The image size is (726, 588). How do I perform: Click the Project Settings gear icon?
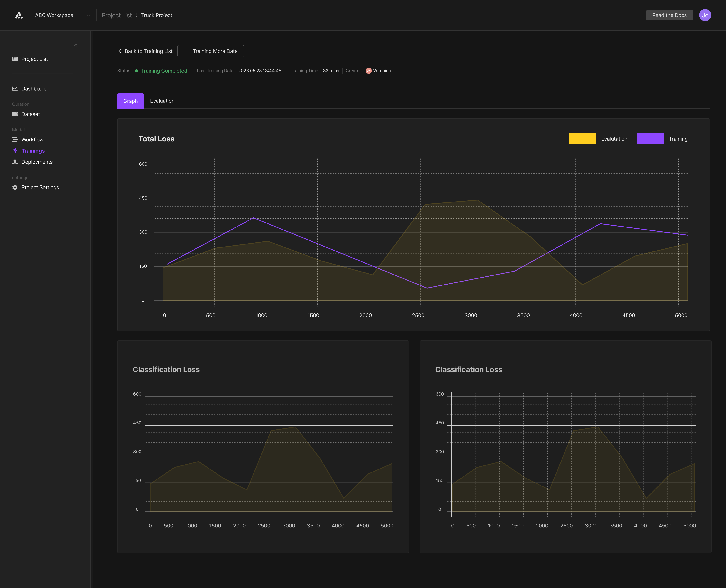point(15,187)
